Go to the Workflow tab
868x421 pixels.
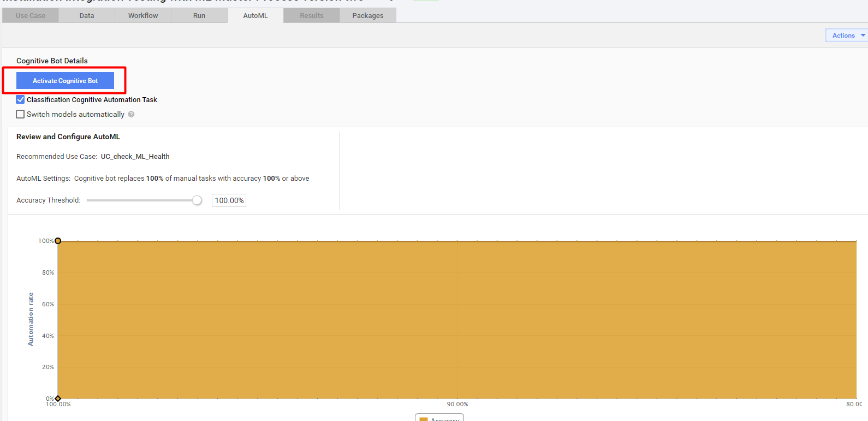pos(143,16)
